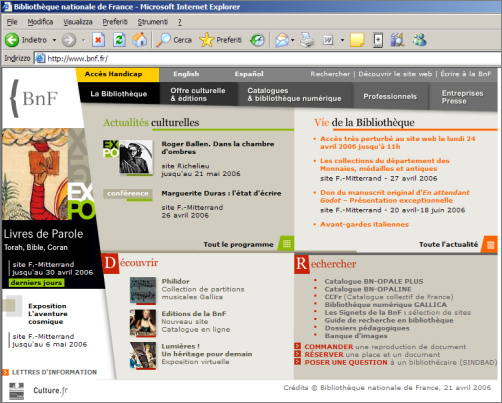Click the green Indietro back arrow
502x403 pixels.
(12, 40)
